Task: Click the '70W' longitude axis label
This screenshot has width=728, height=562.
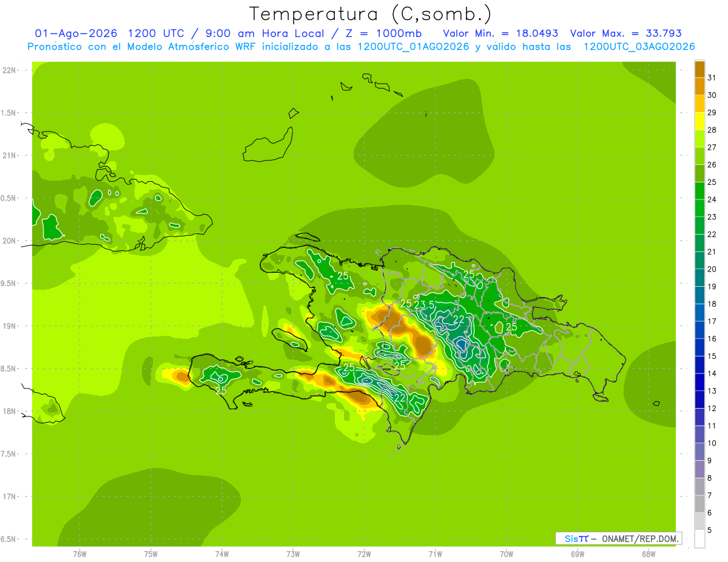Action: coord(507,554)
